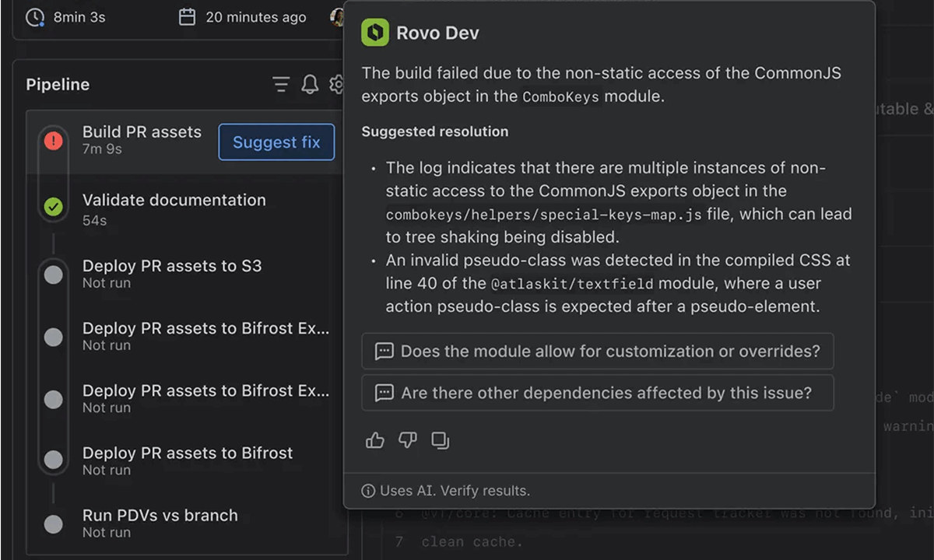Copy the Rovo Dev response
The image size is (934, 560).
point(441,441)
